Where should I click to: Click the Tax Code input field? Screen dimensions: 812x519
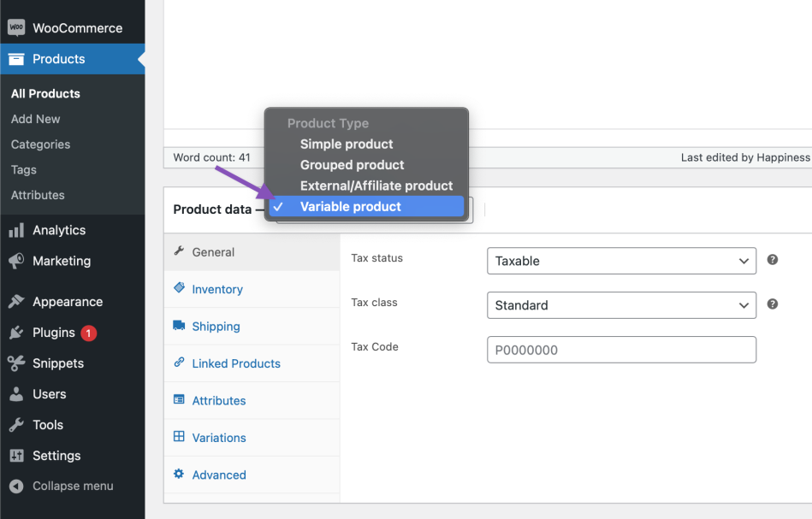pyautogui.click(x=621, y=350)
